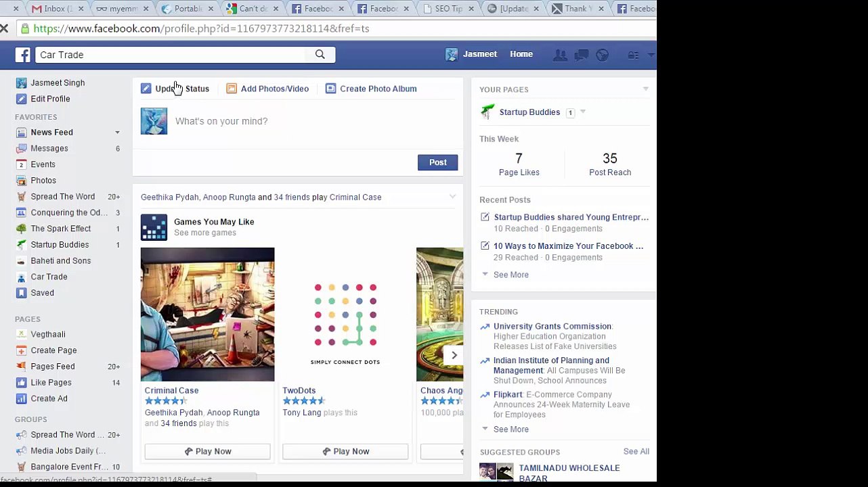The width and height of the screenshot is (868, 487).
Task: Open the See more games link
Action: click(x=205, y=233)
